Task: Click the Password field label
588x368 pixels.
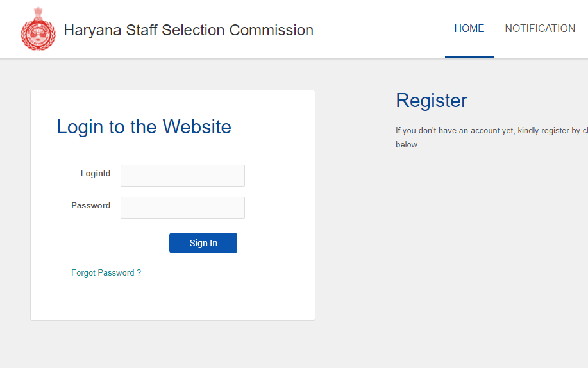Action: click(91, 206)
